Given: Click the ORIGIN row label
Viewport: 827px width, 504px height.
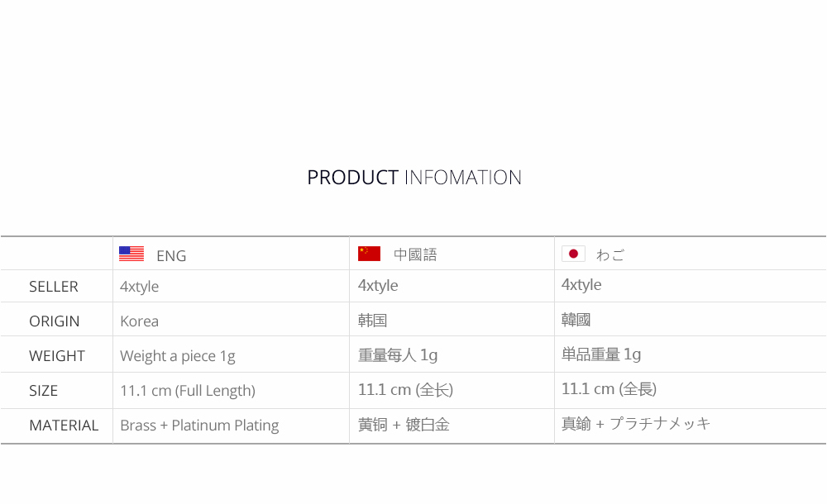Looking at the screenshot, I should [x=55, y=321].
